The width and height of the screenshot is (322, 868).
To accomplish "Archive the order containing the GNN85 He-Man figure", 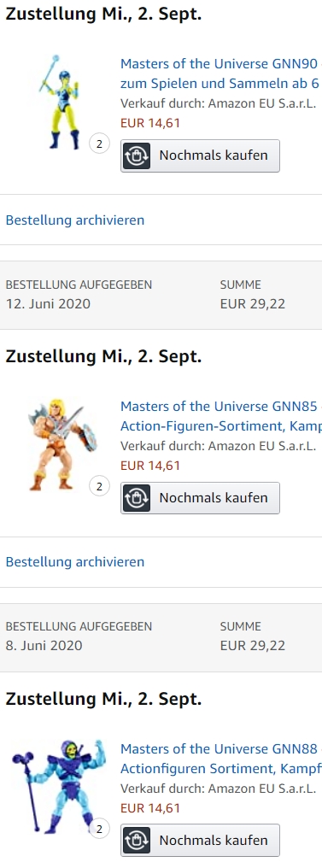I will click(x=74, y=562).
